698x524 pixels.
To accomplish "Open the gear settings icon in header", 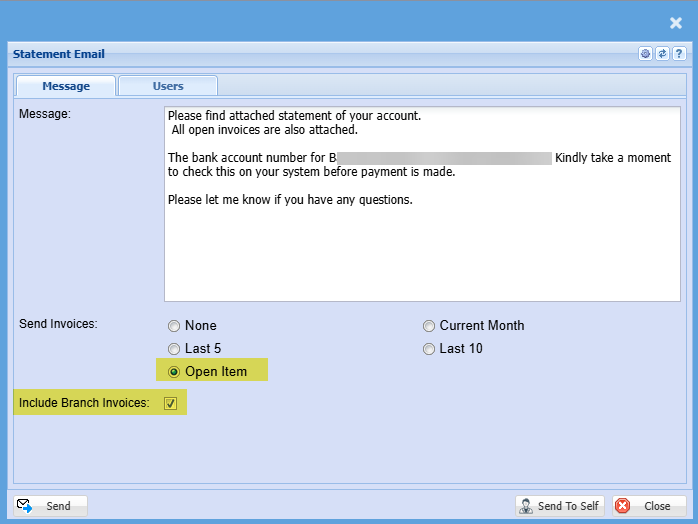I will point(646,54).
